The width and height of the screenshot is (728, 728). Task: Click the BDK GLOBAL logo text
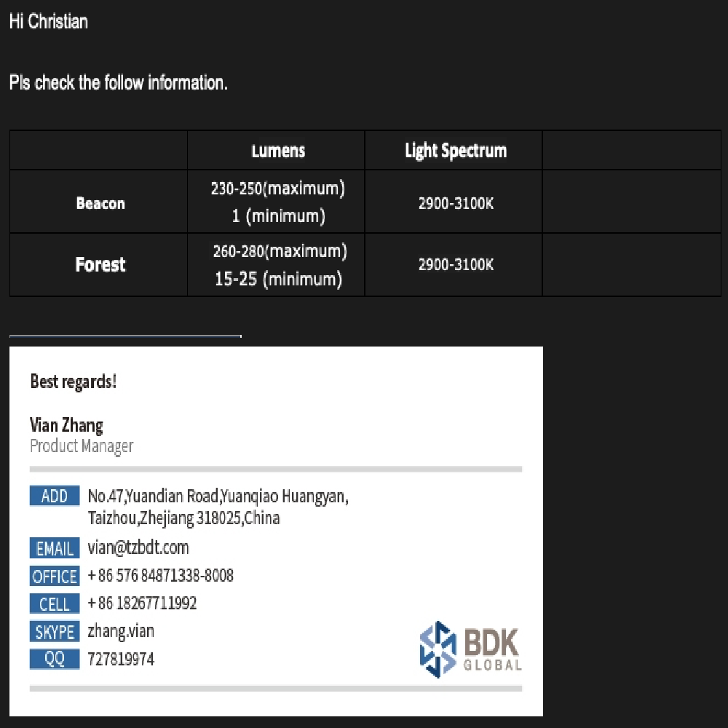[x=492, y=649]
